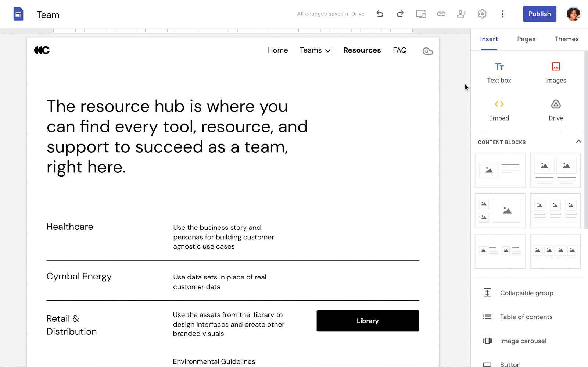
Task: Pick the two side-by-side image text block
Action: (x=500, y=251)
